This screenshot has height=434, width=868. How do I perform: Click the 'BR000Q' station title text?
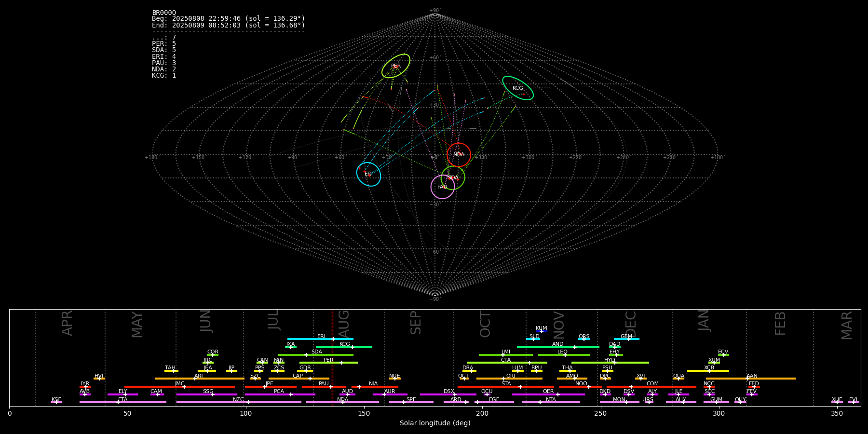164,13
